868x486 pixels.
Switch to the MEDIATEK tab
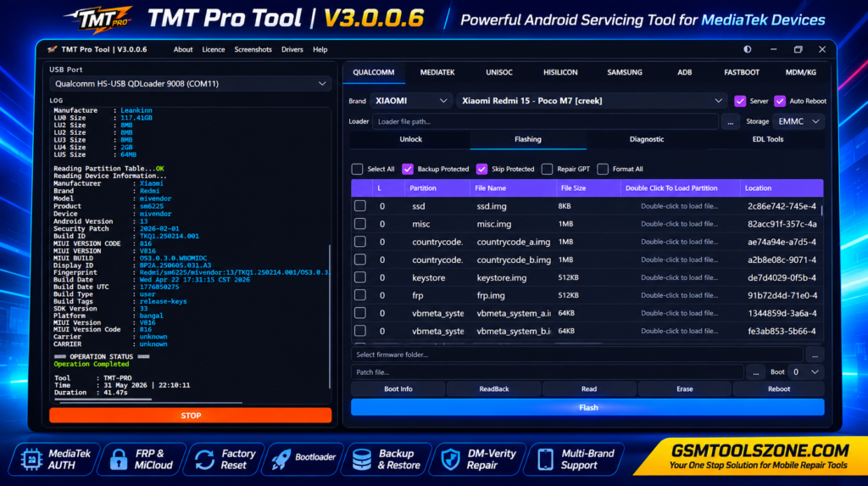437,73
